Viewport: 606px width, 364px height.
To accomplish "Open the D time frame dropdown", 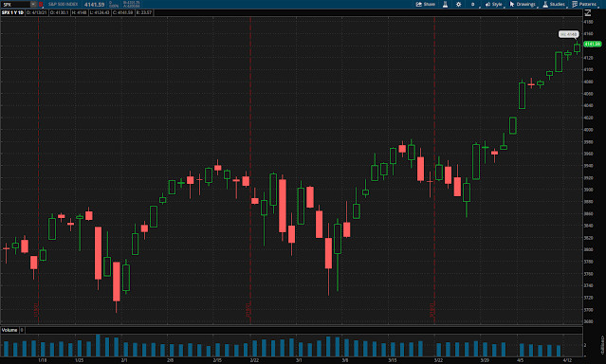I will [x=473, y=4].
